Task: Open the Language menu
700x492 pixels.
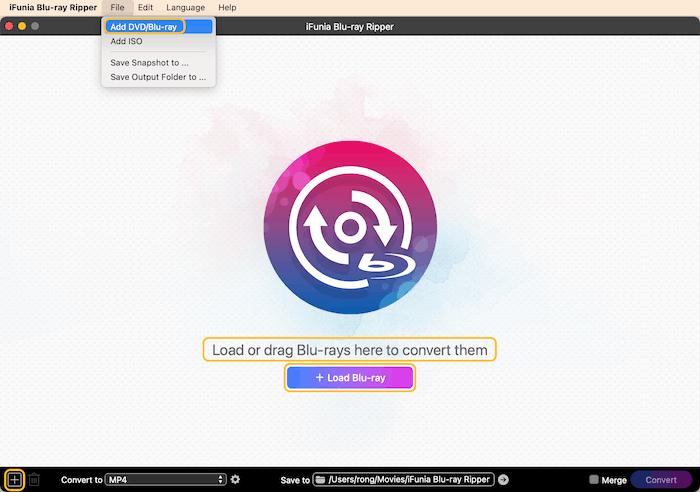Action: click(185, 7)
